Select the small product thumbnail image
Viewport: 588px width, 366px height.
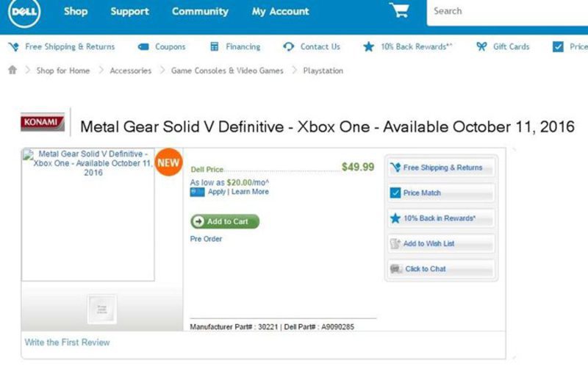coord(101,309)
